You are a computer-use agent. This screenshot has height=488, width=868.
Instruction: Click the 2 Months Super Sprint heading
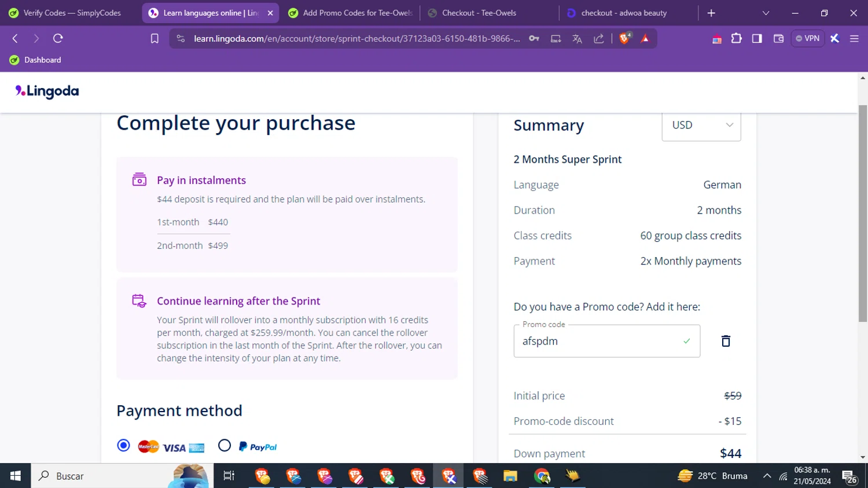568,159
